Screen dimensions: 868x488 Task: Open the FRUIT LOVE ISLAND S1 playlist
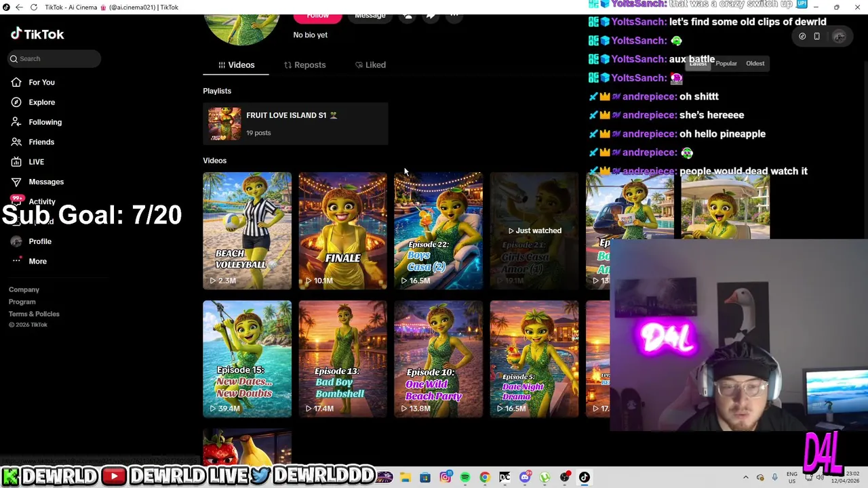pos(295,123)
